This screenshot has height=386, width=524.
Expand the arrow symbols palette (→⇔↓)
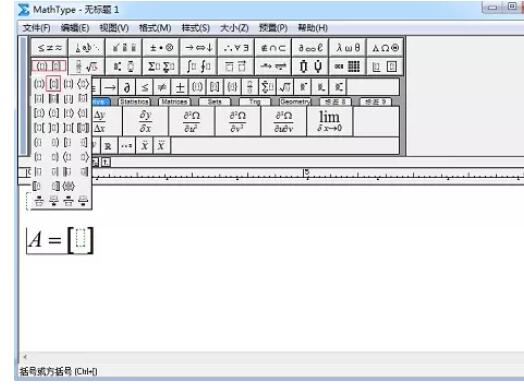pos(199,48)
